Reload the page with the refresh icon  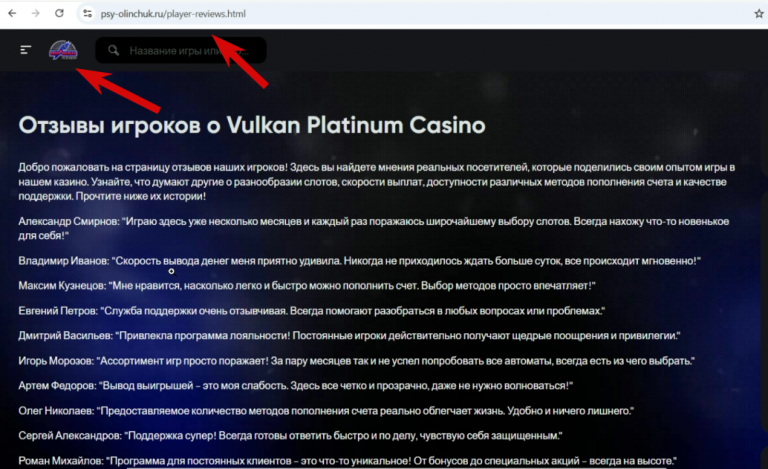pos(59,13)
